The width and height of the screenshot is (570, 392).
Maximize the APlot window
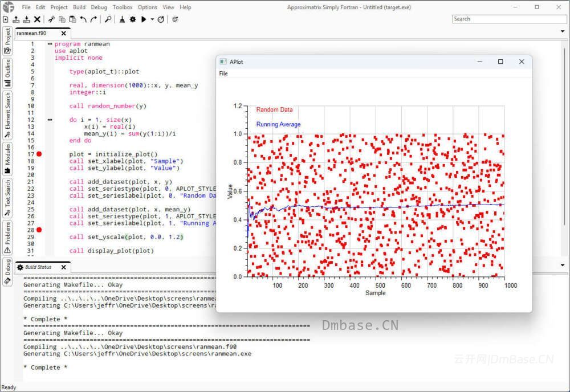click(x=500, y=62)
